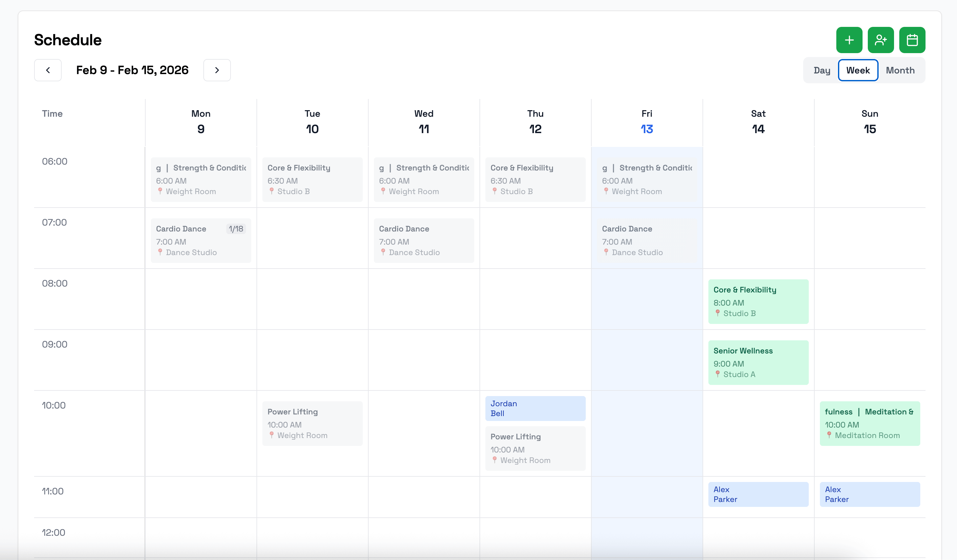
Task: Click the location pin on Tuesday's Power Lifting class
Action: pyautogui.click(x=272, y=435)
